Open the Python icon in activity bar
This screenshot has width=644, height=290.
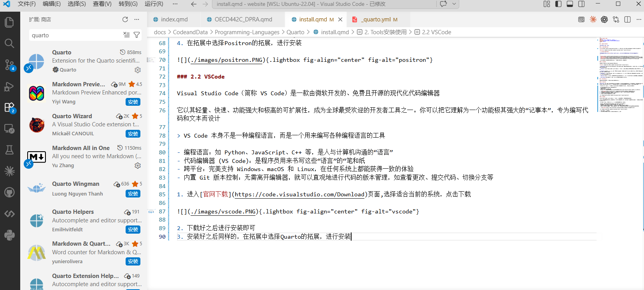(x=9, y=235)
